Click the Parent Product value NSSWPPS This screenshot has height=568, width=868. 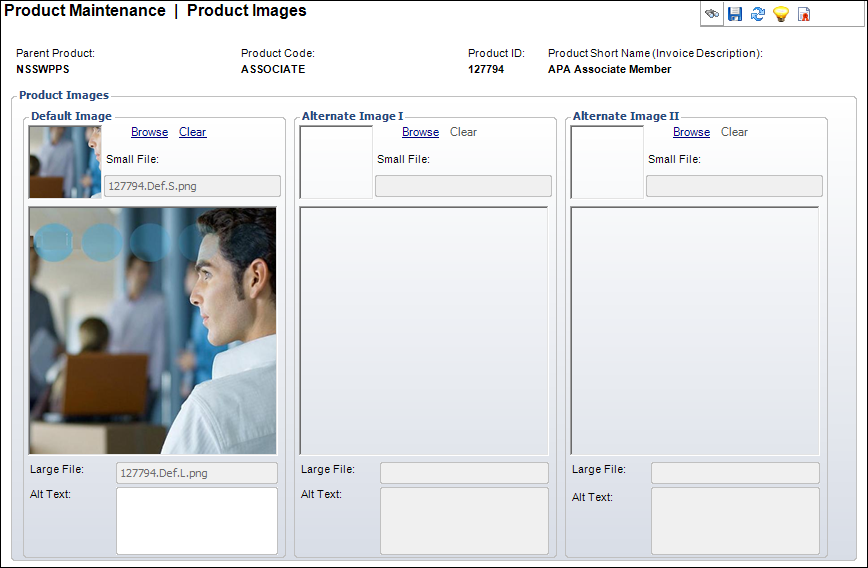43,69
